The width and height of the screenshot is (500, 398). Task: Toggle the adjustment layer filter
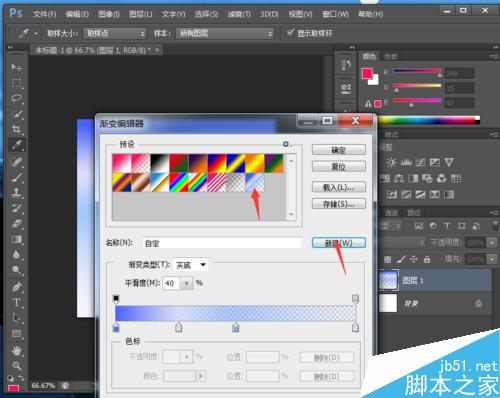coord(433,226)
